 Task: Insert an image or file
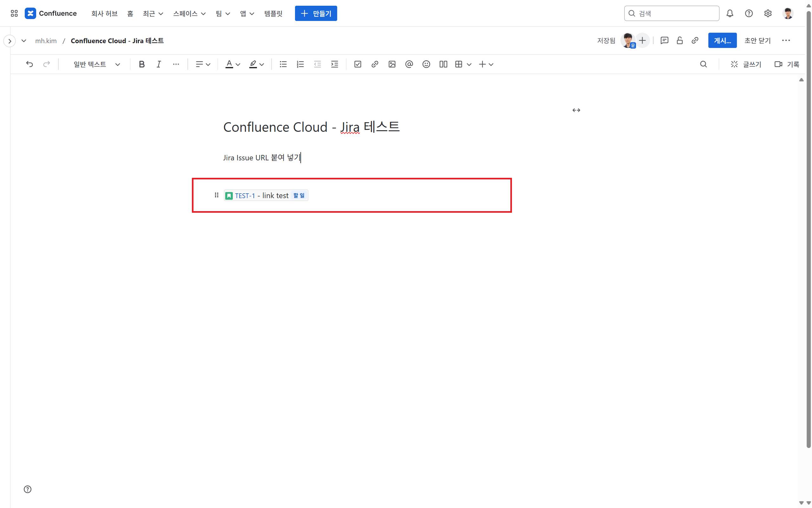pos(392,64)
